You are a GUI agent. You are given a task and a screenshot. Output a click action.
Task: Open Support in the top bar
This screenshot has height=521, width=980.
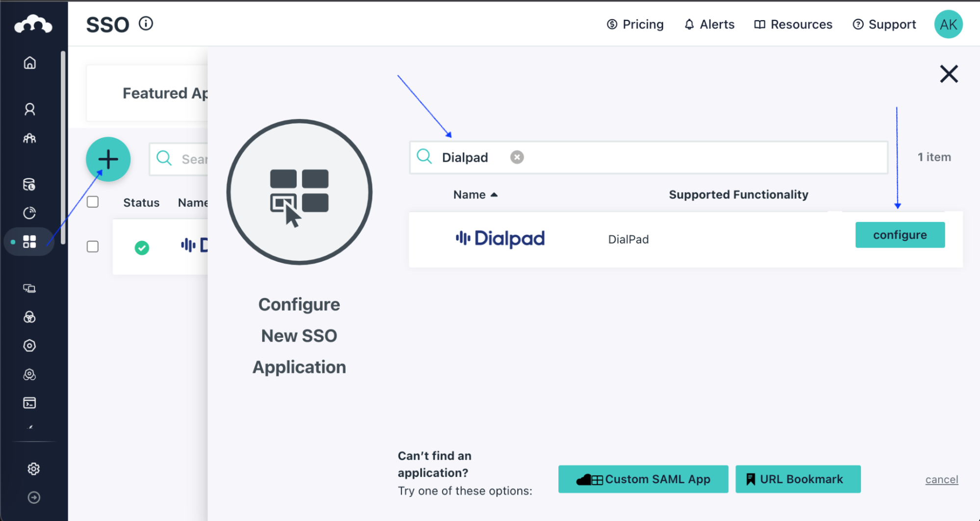[884, 25]
